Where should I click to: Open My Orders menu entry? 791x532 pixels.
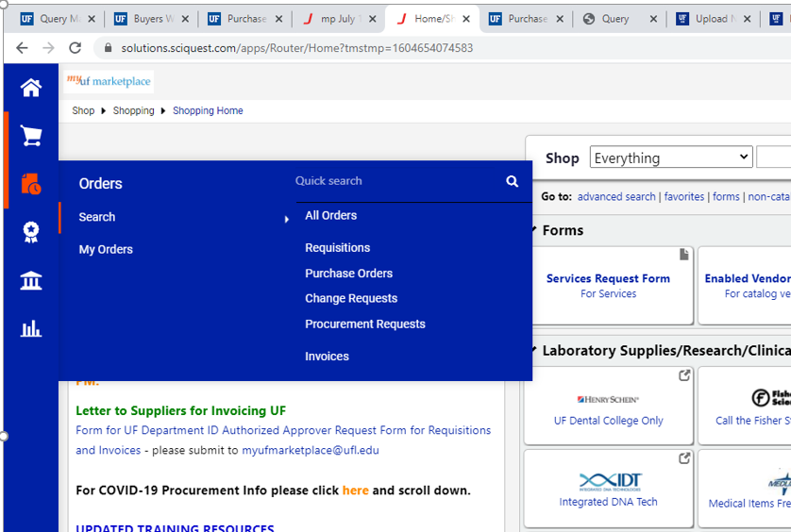106,250
